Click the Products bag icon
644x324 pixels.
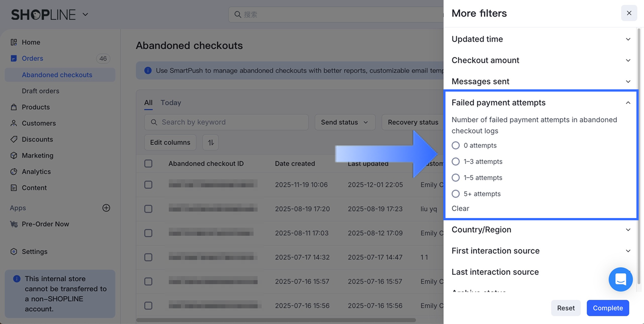(14, 107)
